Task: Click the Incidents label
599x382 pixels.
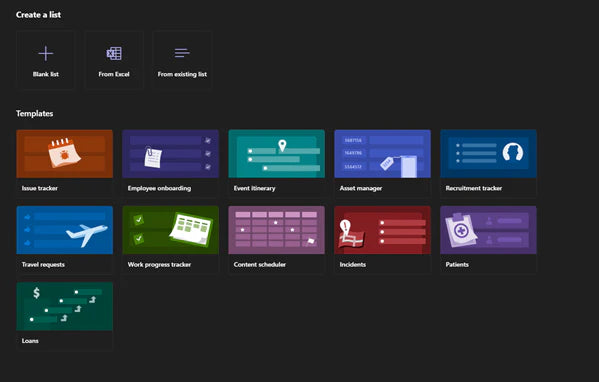Action: point(353,265)
